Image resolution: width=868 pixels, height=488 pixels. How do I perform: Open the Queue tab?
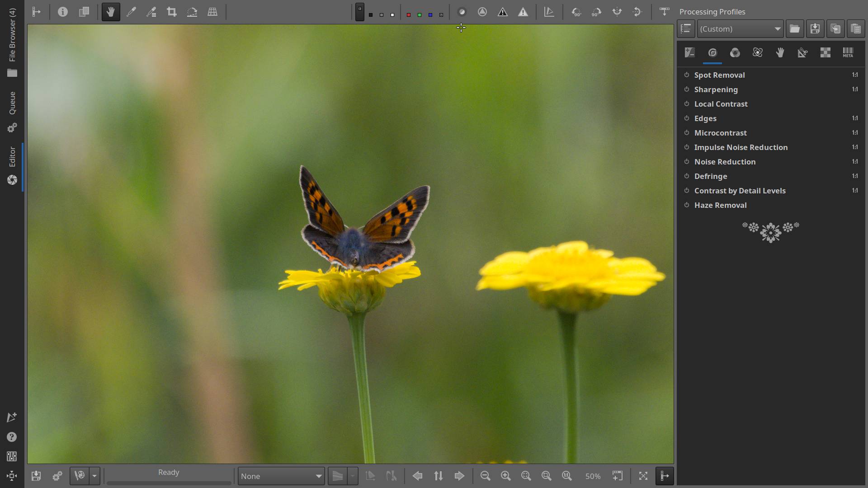12,103
